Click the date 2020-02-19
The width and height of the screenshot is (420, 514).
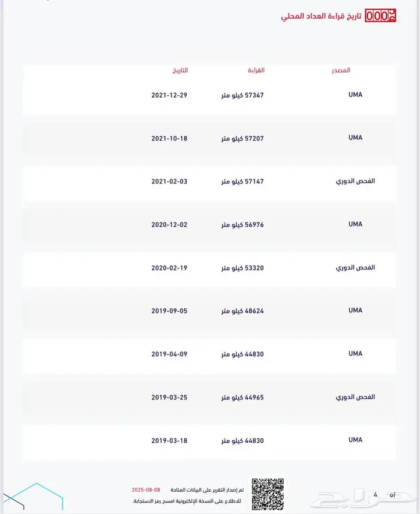169,268
